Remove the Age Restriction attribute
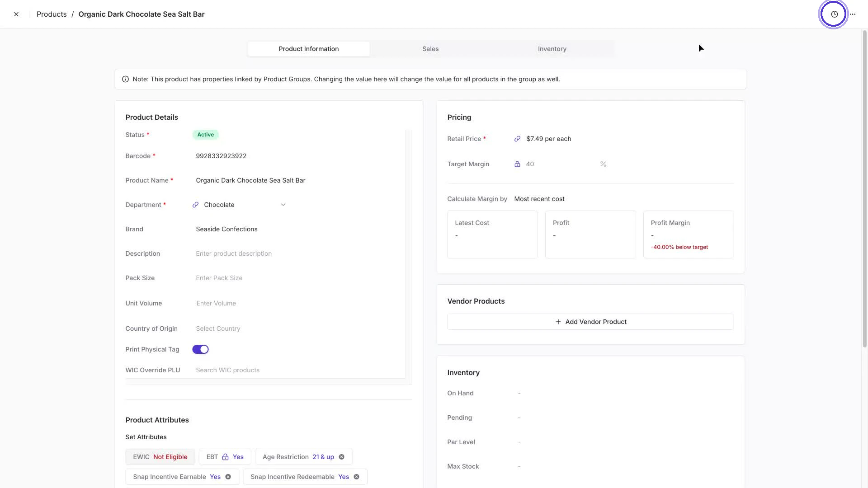Screen dimensions: 868x488 point(342,457)
